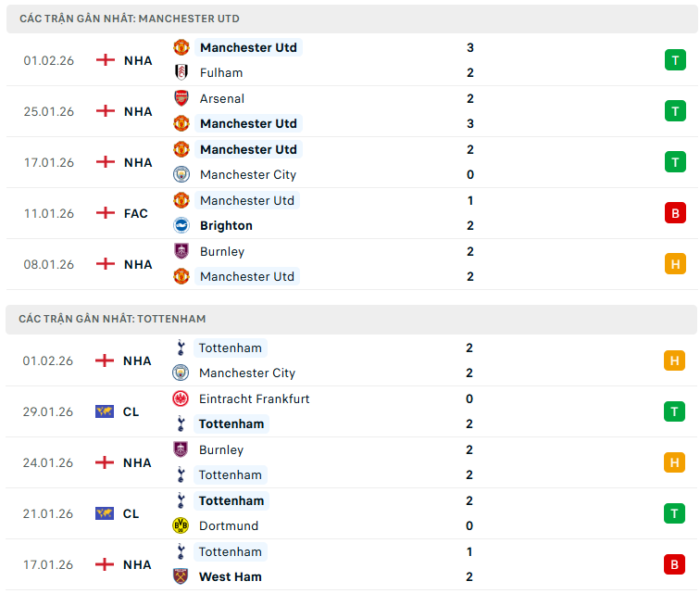The width and height of the screenshot is (700, 594).
Task: Select the Dortmund club crest
Action: pyautogui.click(x=180, y=525)
